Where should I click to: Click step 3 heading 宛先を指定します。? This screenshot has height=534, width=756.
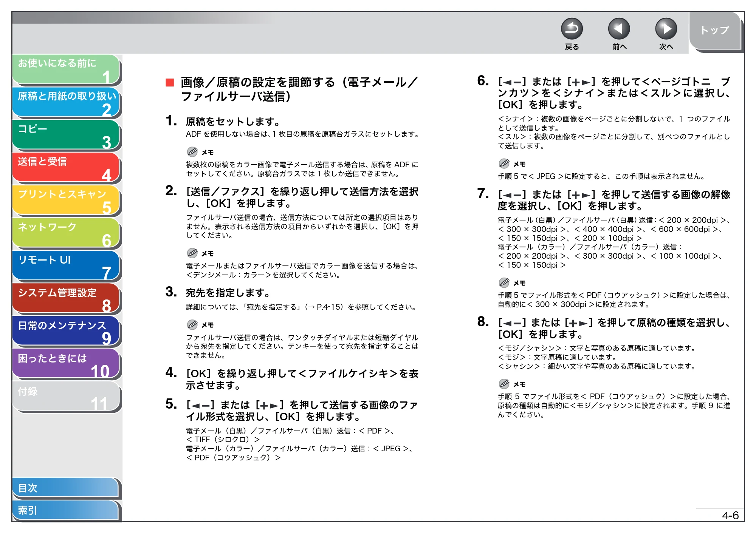click(228, 293)
